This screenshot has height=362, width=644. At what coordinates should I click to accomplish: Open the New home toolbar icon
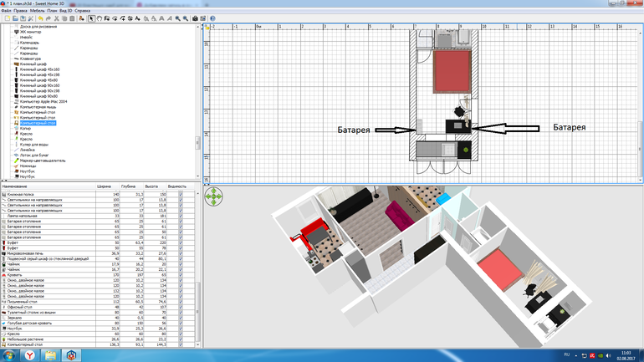coord(7,18)
